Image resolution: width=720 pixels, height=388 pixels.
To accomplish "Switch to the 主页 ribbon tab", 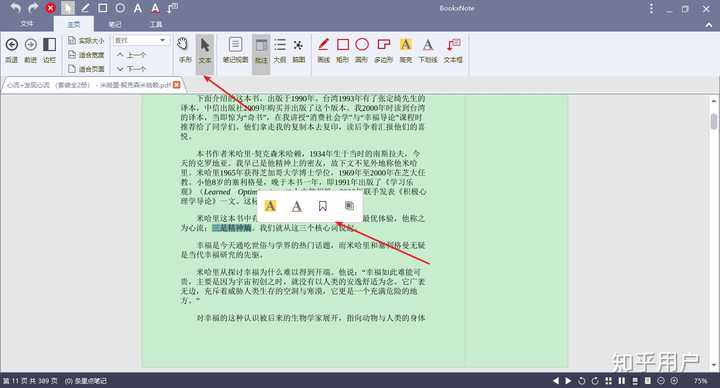I will pyautogui.click(x=73, y=24).
